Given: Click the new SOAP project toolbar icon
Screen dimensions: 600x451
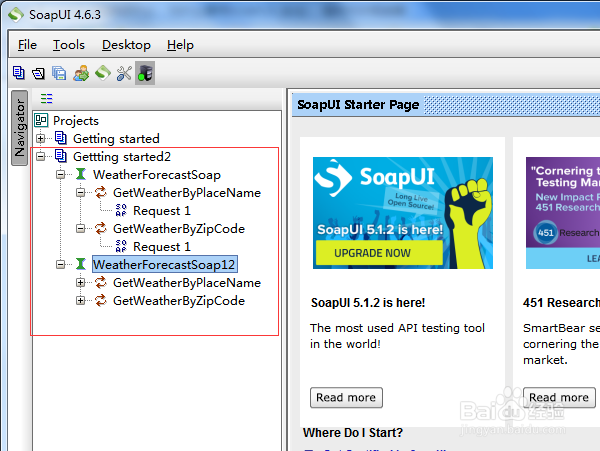Looking at the screenshot, I should tap(18, 73).
